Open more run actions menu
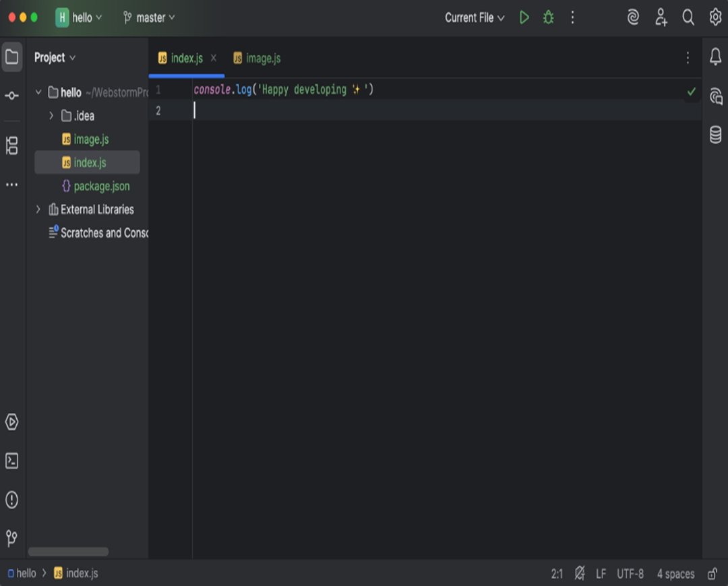This screenshot has width=728, height=586. (x=572, y=18)
